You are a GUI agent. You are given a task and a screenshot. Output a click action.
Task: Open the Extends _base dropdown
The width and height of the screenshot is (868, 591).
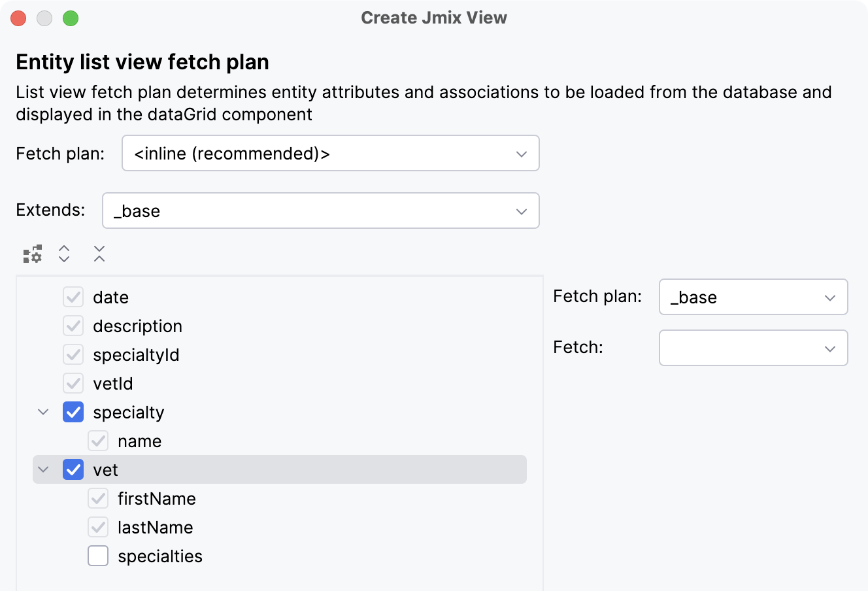[x=320, y=211]
